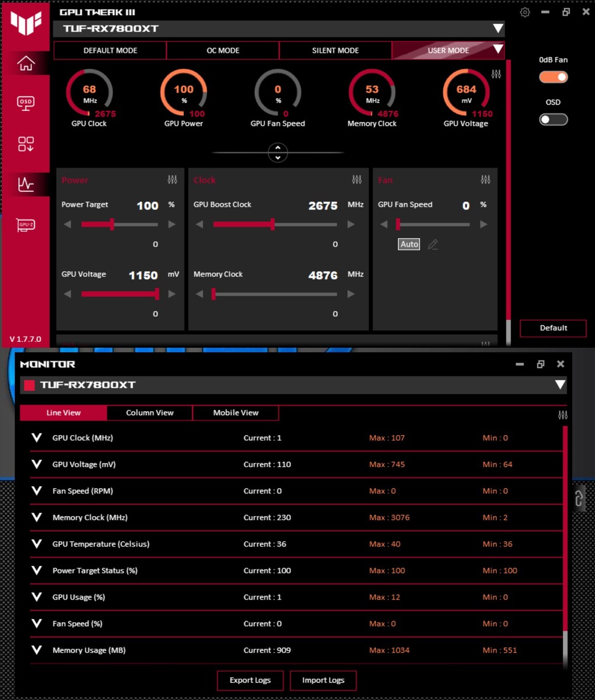595x700 pixels.
Task: Turn off the 0dB Fan toggle
Action: coord(553,77)
